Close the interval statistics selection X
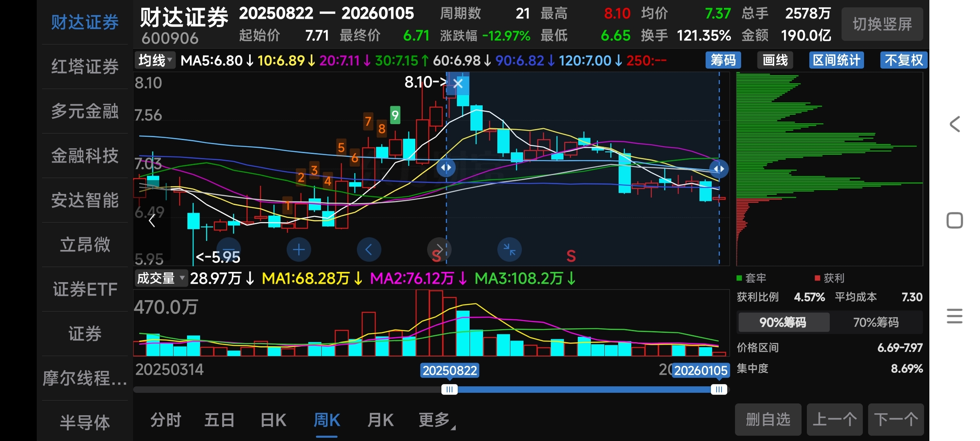Screen dimensions: 980x441 pos(458,84)
